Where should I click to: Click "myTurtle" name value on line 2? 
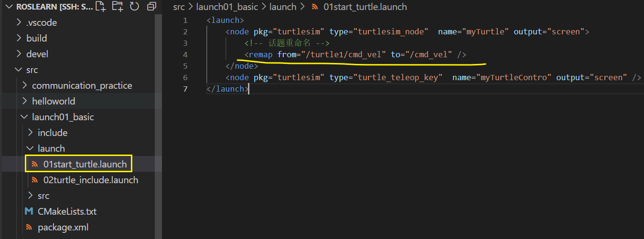484,31
